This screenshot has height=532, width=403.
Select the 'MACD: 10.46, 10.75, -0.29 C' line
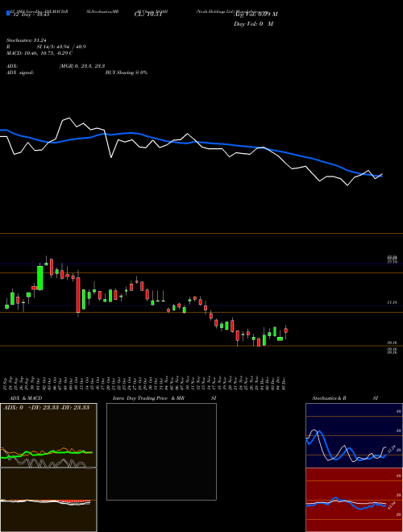tap(39, 53)
